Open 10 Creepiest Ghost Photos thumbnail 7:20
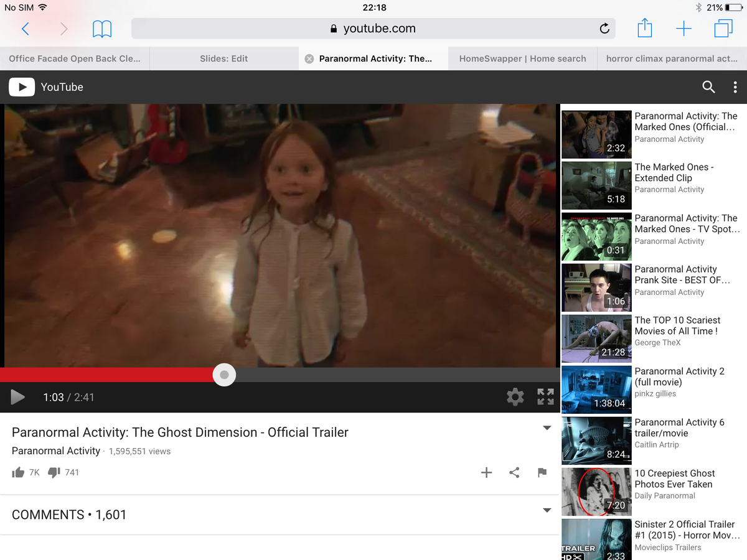Image resolution: width=747 pixels, height=560 pixels. tap(596, 492)
